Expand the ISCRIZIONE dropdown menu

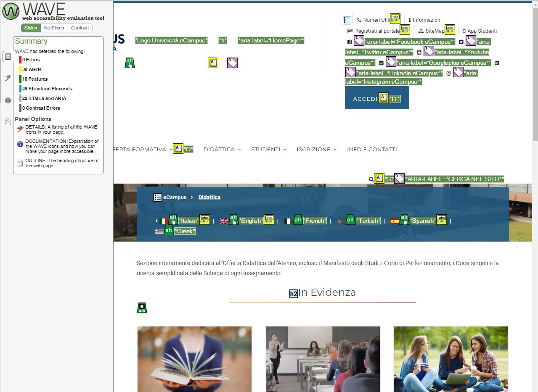click(x=316, y=149)
